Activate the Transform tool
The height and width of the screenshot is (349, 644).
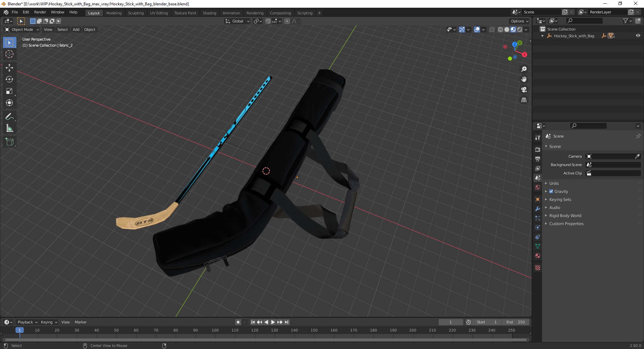[x=9, y=103]
